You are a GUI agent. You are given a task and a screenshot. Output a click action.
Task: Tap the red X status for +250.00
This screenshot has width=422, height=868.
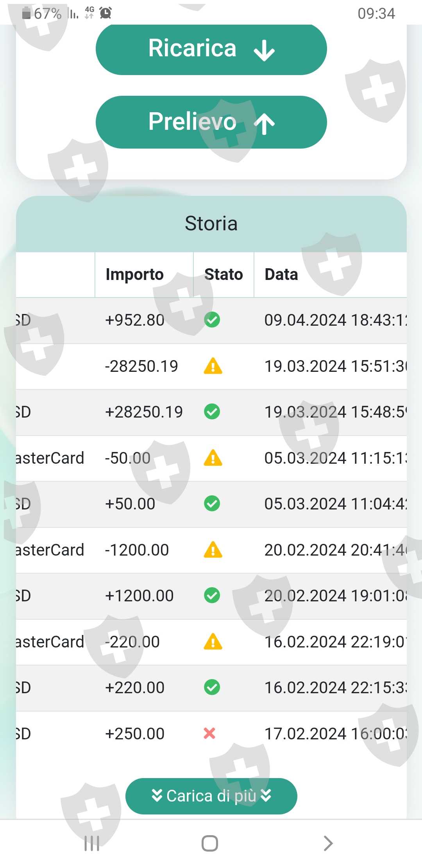(x=209, y=733)
